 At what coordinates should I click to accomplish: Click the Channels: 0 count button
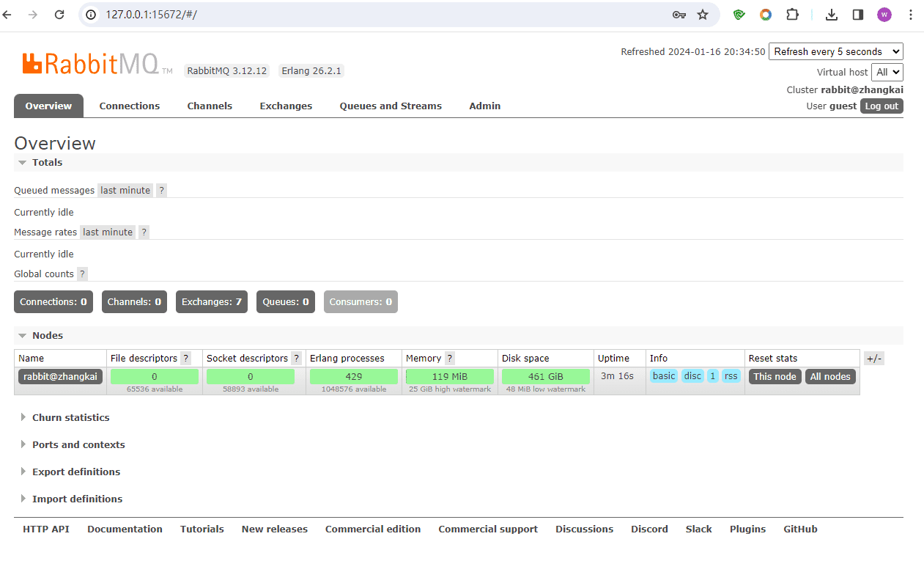[134, 301]
